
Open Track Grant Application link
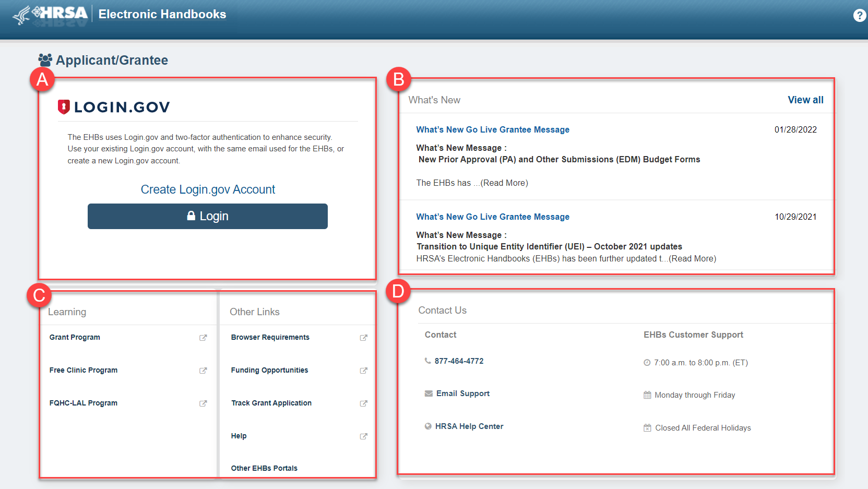(271, 403)
